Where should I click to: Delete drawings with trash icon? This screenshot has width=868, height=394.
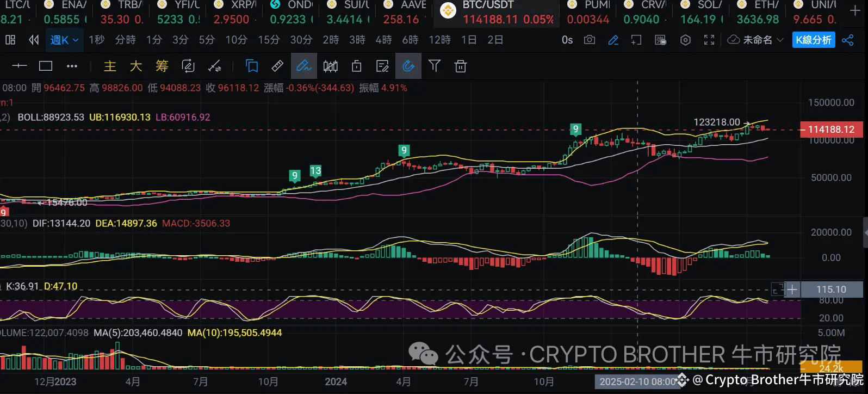click(x=461, y=66)
